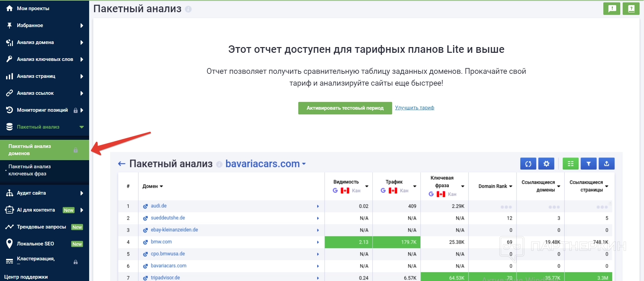644x281 pixels.
Task: Open the green feedback exclamation button
Action: coord(612,8)
